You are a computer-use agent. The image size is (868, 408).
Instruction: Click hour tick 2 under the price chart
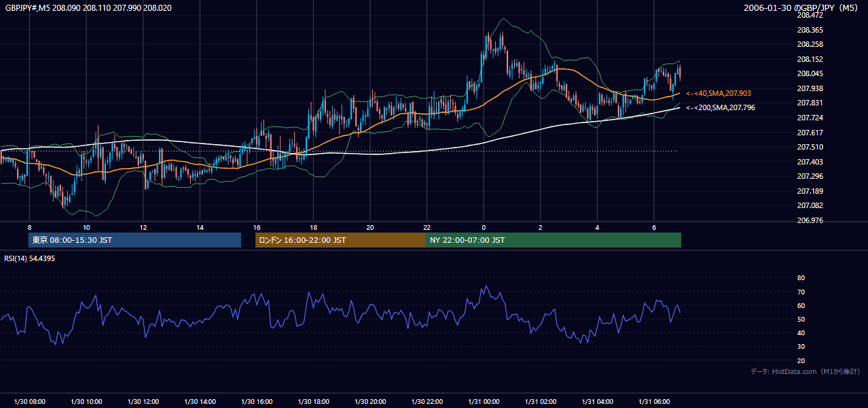pos(541,227)
